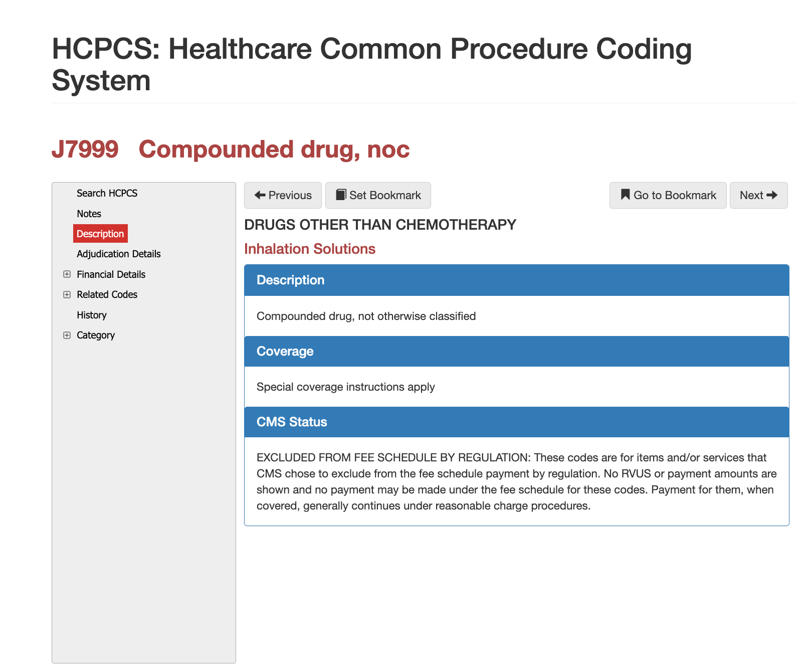Expand the Related Codes section
The height and width of the screenshot is (672, 812).
pos(107,294)
